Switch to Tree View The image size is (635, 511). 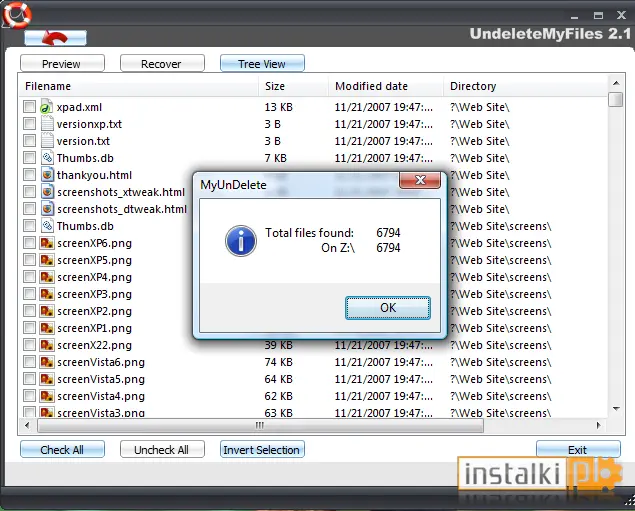click(262, 64)
